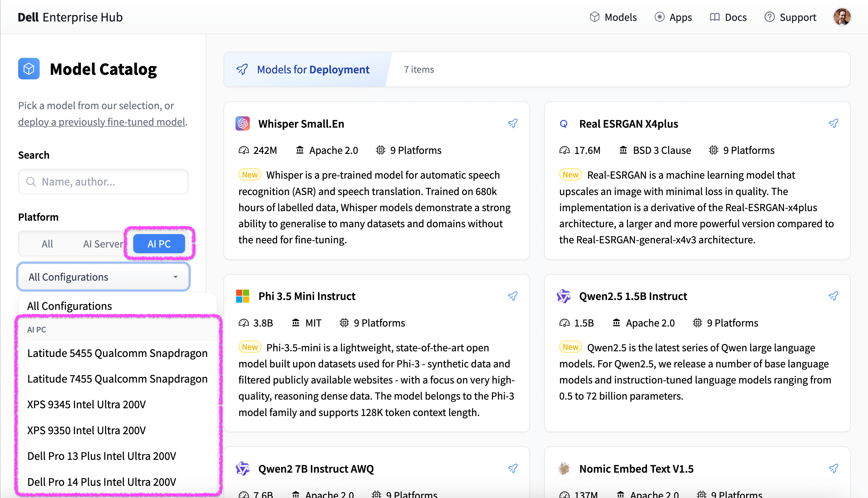Click the Real ESRGAN X4plus Q logo
The image size is (868, 498).
point(563,123)
